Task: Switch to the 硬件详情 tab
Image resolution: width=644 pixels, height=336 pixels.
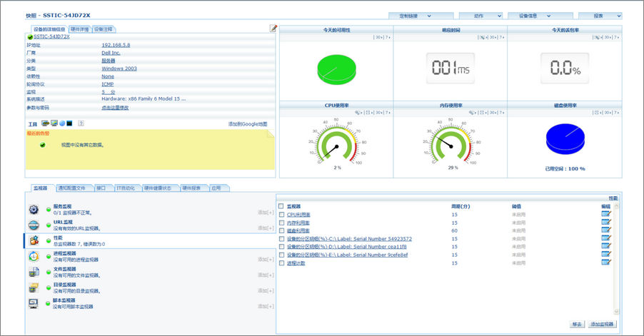Action: pos(79,29)
